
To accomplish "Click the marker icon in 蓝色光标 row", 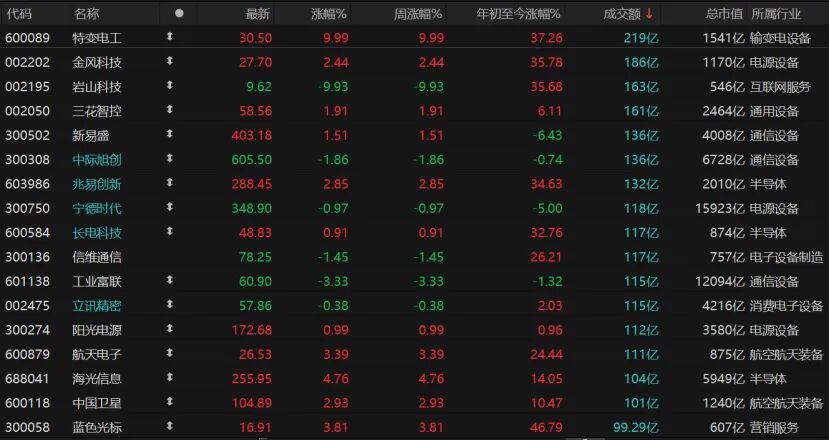I will [x=169, y=426].
